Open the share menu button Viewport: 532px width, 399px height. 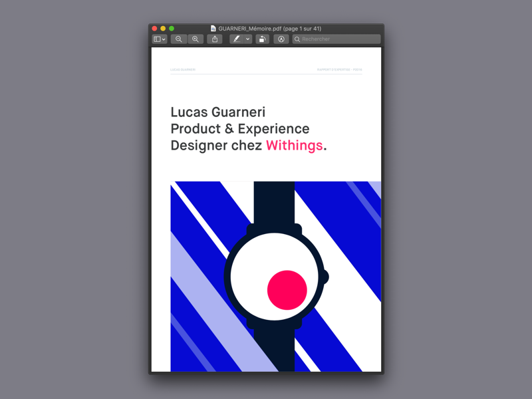pyautogui.click(x=215, y=39)
